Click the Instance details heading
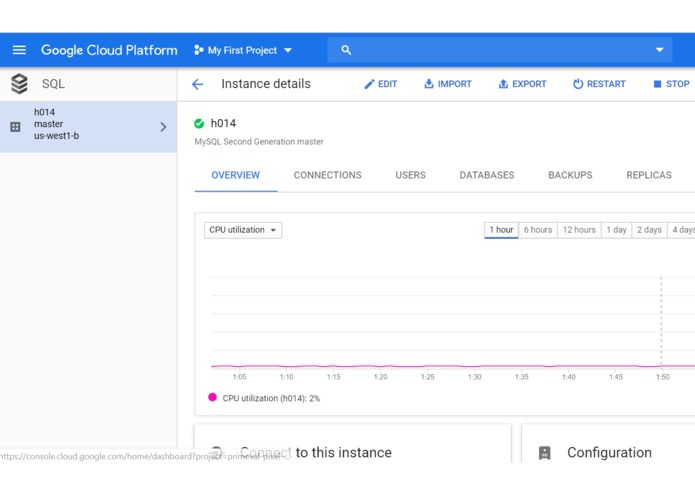Screen dimensions: 695x494 point(266,84)
